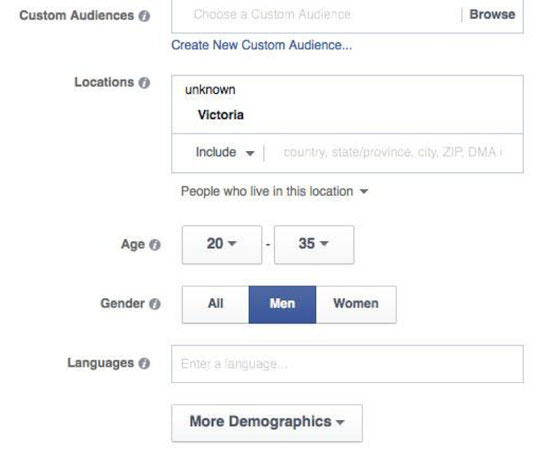Open the minimum age 20 dropdown

click(222, 244)
